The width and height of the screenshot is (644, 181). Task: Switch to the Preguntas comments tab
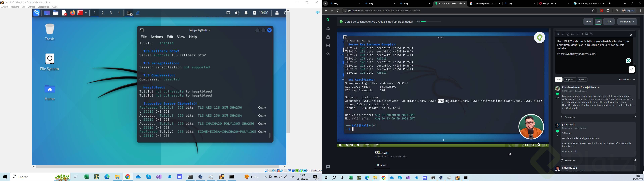[570, 79]
